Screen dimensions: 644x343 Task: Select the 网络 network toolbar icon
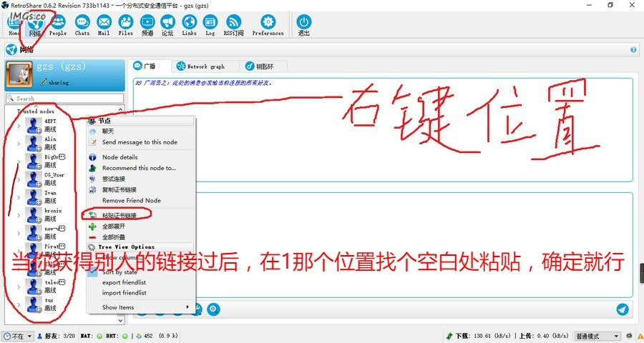point(35,24)
